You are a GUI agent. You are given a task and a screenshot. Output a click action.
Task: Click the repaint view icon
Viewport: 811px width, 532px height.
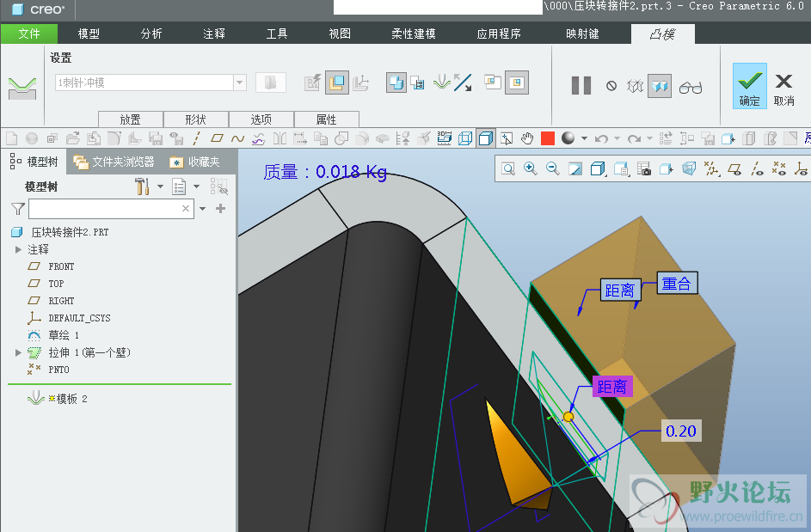click(575, 168)
